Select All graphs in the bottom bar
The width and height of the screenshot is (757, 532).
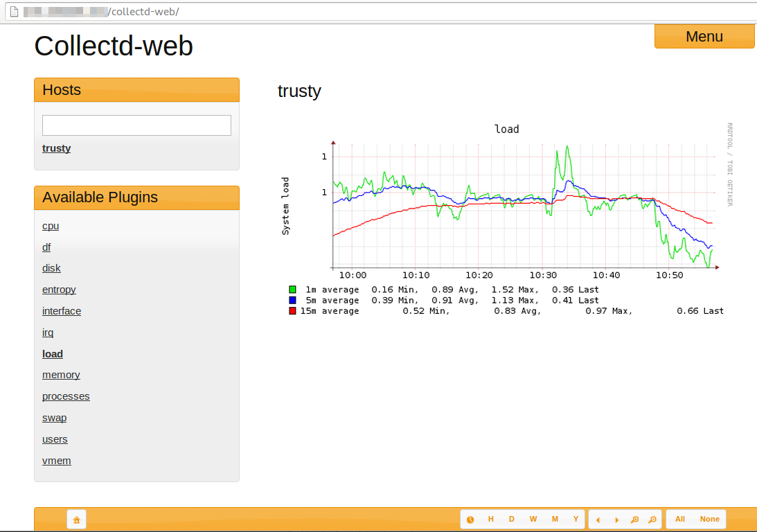pyautogui.click(x=679, y=520)
